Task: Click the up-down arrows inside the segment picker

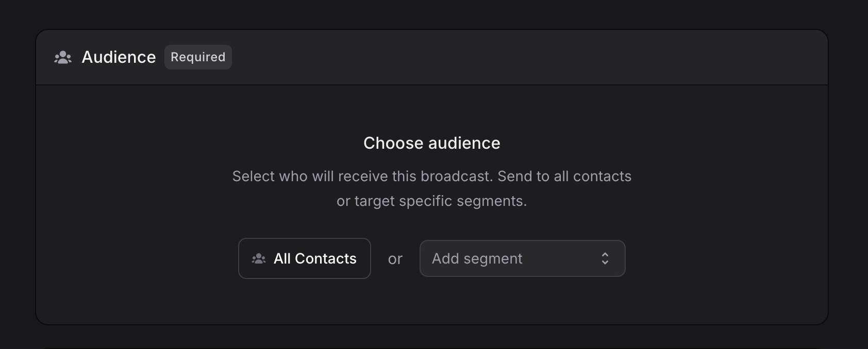Action: 605,258
